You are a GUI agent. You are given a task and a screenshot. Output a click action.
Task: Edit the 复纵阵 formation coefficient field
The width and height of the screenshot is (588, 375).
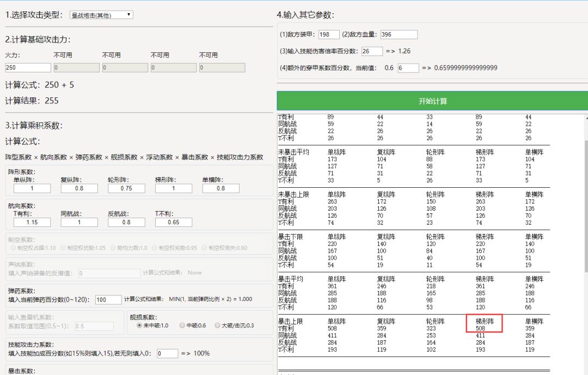point(79,188)
